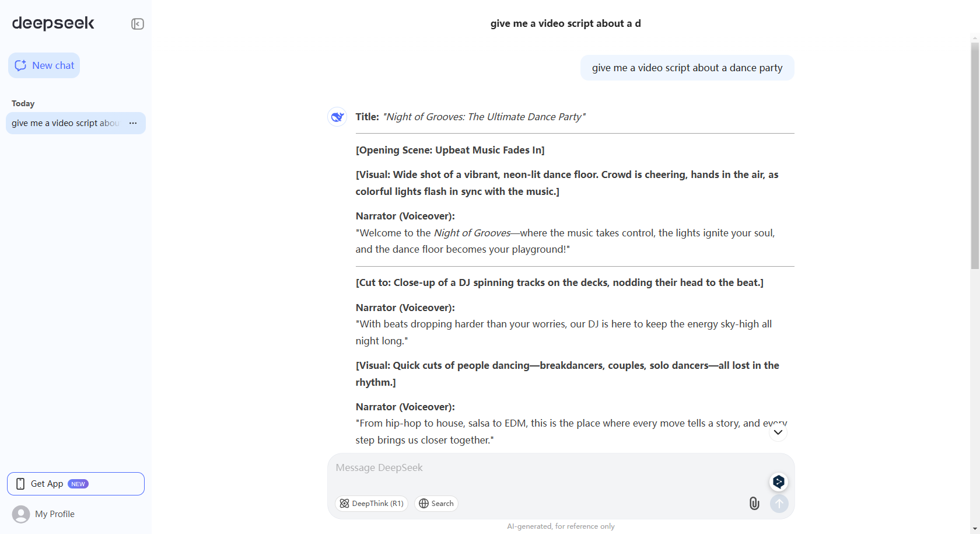Click the conversation title at top
This screenshot has height=534, width=980.
(x=565, y=23)
